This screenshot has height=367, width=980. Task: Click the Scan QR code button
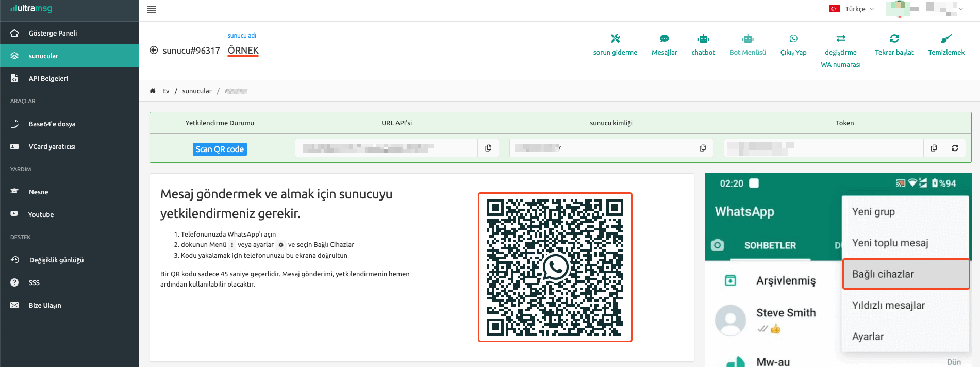click(x=220, y=149)
